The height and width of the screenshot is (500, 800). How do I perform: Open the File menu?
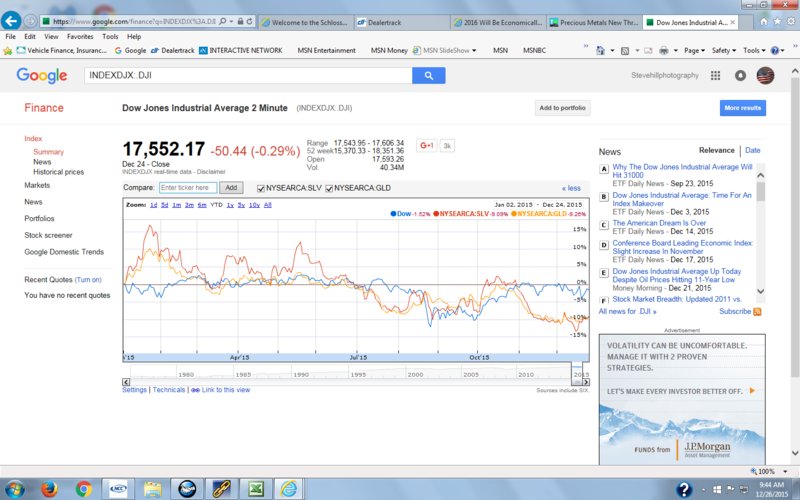pyautogui.click(x=10, y=37)
